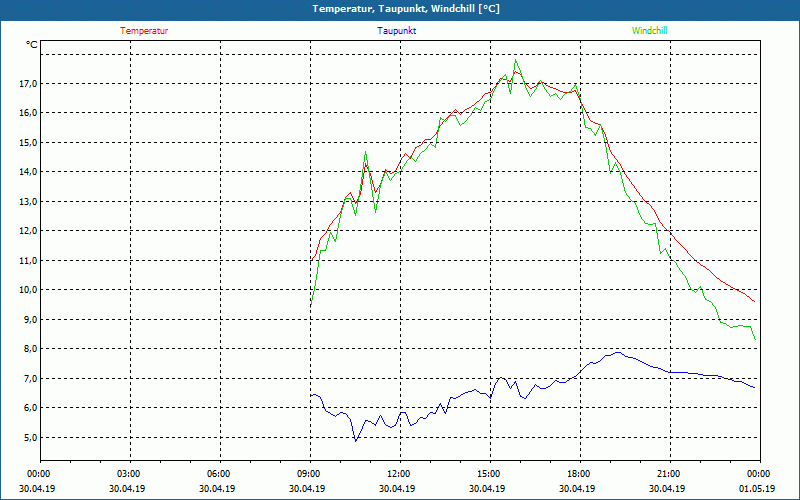Image resolution: width=800 pixels, height=500 pixels.
Task: Select the blue Taupunkt legend label
Action: (x=397, y=31)
